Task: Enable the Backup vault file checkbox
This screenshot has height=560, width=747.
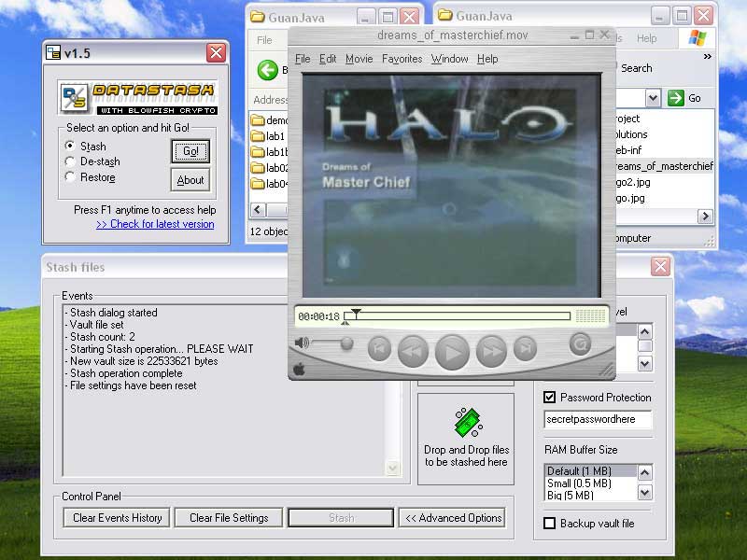Action: 550,524
